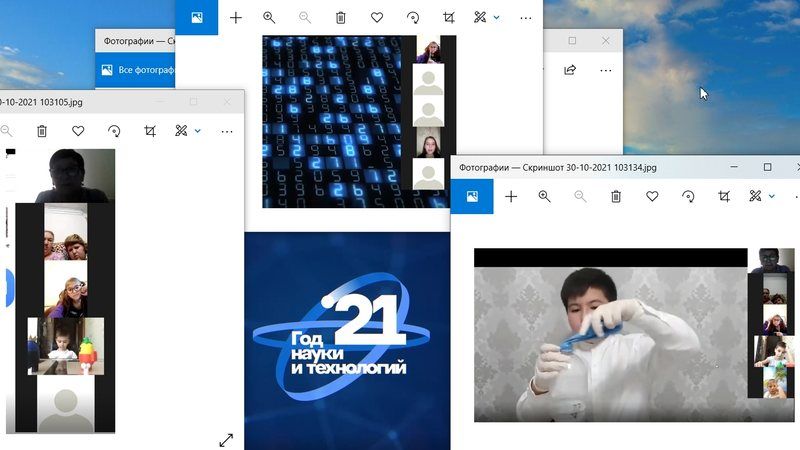Favorite the photo in 103105.jpg window
The width and height of the screenshot is (800, 450).
pos(78,131)
